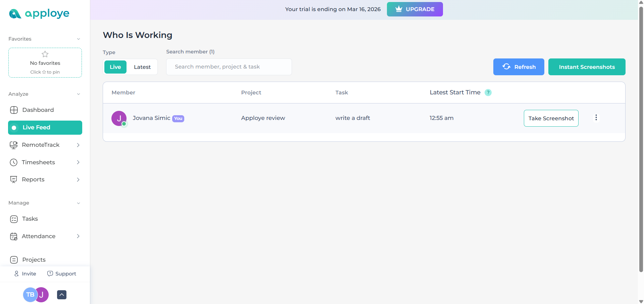Expand the Timesheets submenu
Screen dimensions: 644x304
[78, 162]
